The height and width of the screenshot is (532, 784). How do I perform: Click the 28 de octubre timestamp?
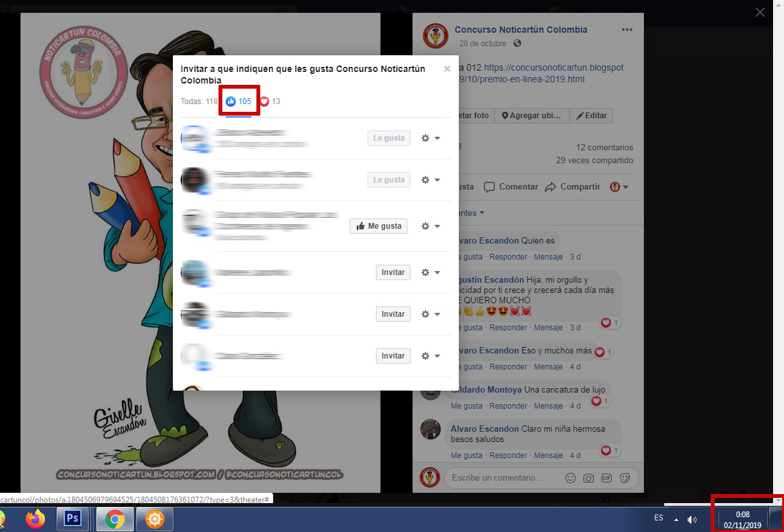(x=483, y=43)
